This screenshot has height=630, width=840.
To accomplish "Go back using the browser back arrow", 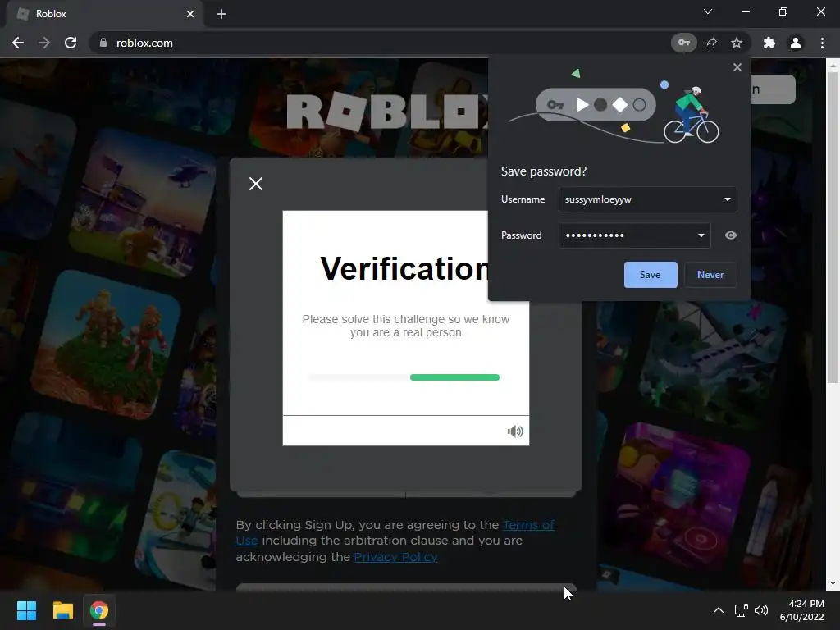I will pyautogui.click(x=18, y=43).
